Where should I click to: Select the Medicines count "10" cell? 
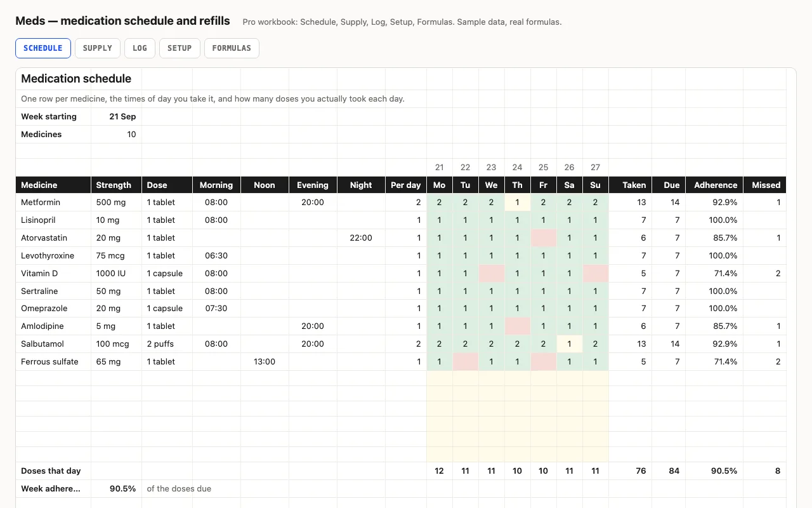click(x=117, y=135)
